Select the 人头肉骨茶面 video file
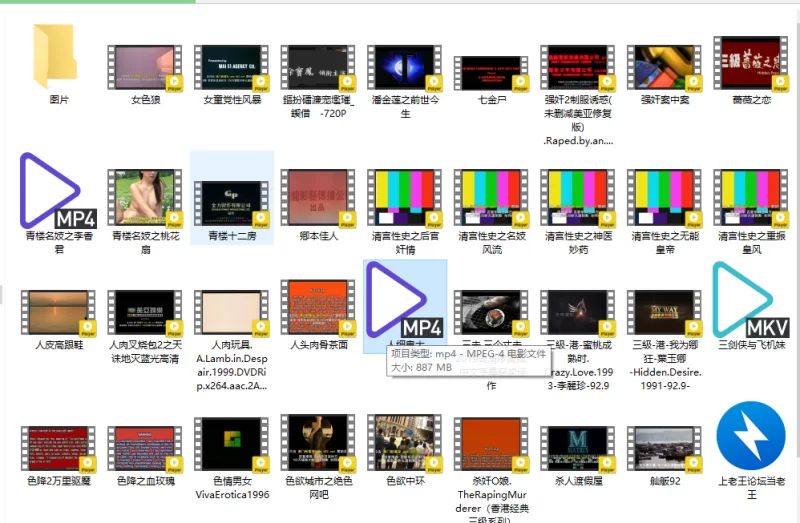 click(318, 307)
